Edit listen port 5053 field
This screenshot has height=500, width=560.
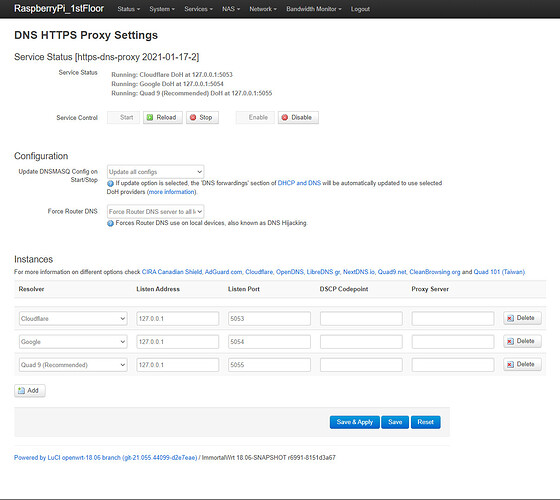tap(269, 319)
